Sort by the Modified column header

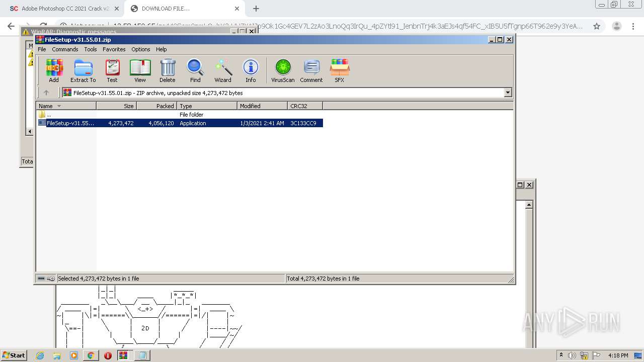point(262,106)
